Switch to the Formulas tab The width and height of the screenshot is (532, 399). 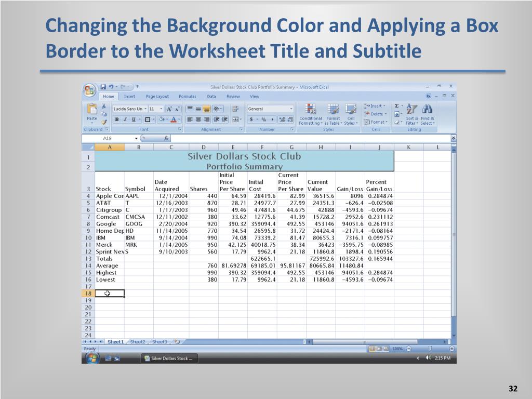click(x=187, y=96)
